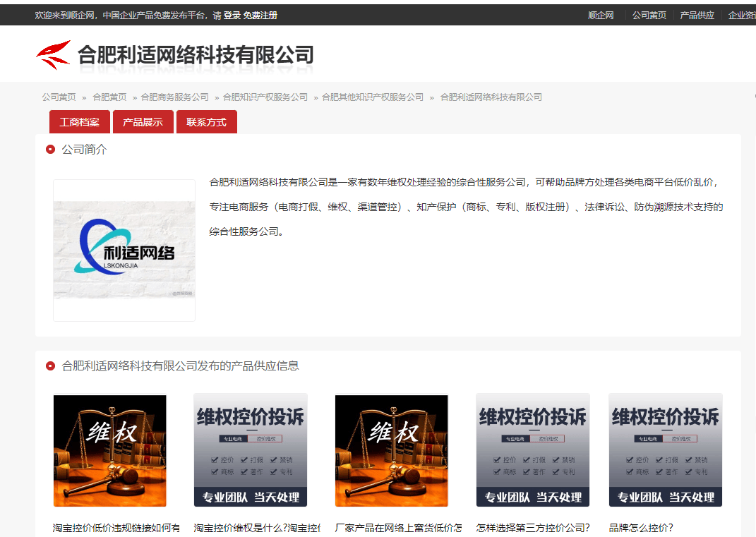Open thumbnail above 淘宝控价低价违规链接如何有
The height and width of the screenshot is (537, 756).
click(110, 451)
